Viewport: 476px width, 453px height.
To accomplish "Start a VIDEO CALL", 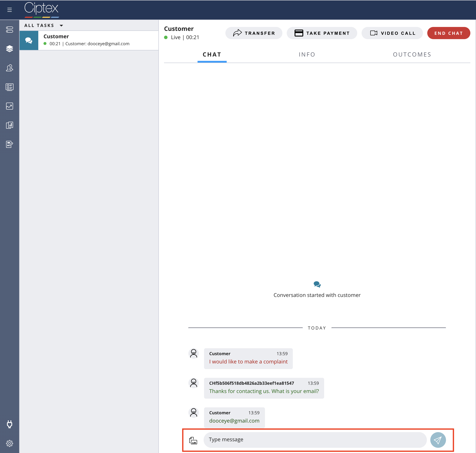I will pyautogui.click(x=392, y=33).
